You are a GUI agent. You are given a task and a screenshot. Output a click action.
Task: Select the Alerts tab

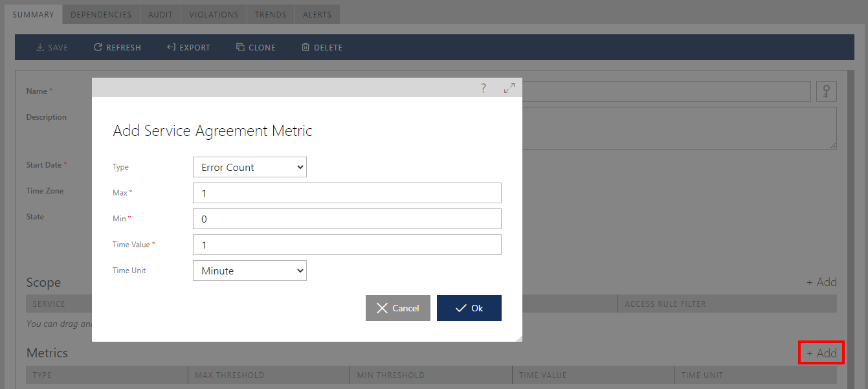tap(317, 14)
